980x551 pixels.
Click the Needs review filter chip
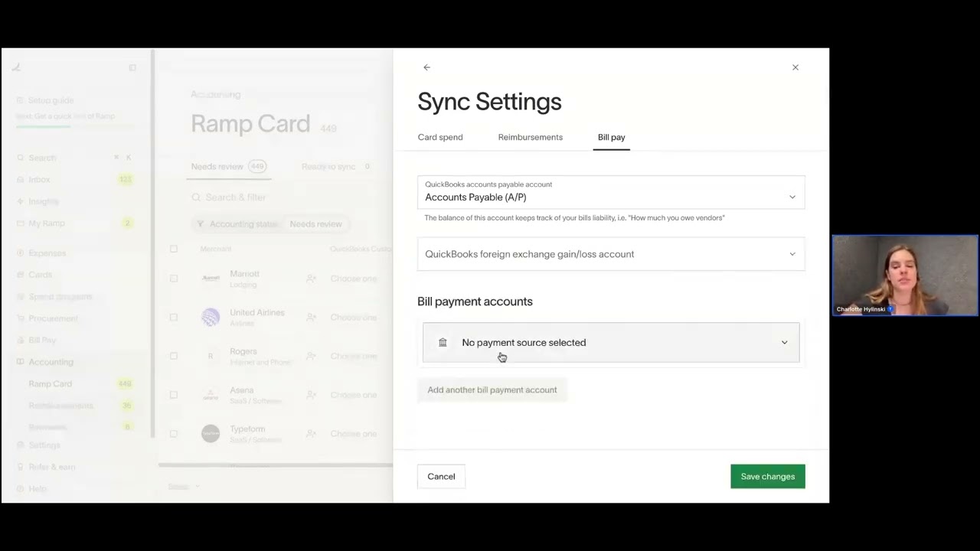pos(315,224)
